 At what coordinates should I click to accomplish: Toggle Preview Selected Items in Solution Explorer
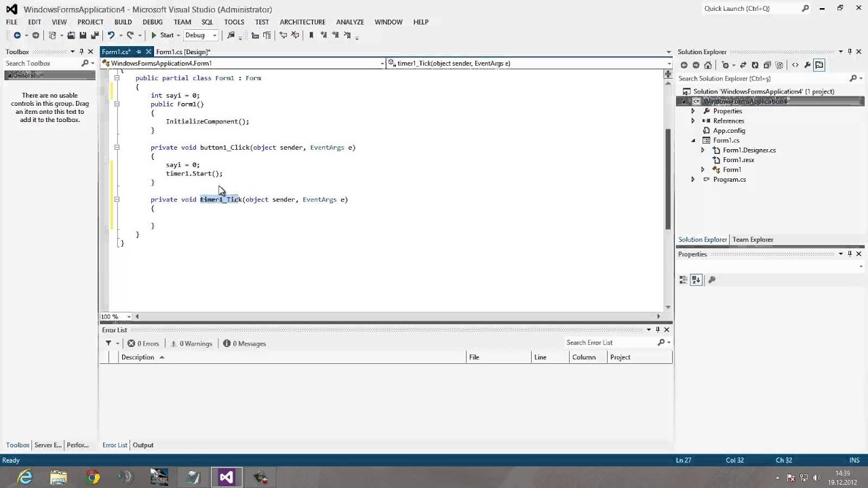[819, 65]
